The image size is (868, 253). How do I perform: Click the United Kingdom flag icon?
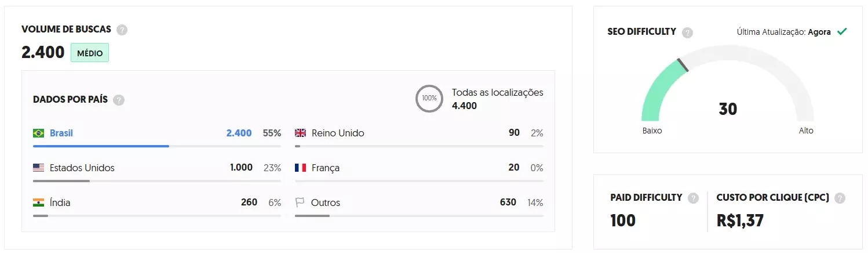tap(300, 133)
